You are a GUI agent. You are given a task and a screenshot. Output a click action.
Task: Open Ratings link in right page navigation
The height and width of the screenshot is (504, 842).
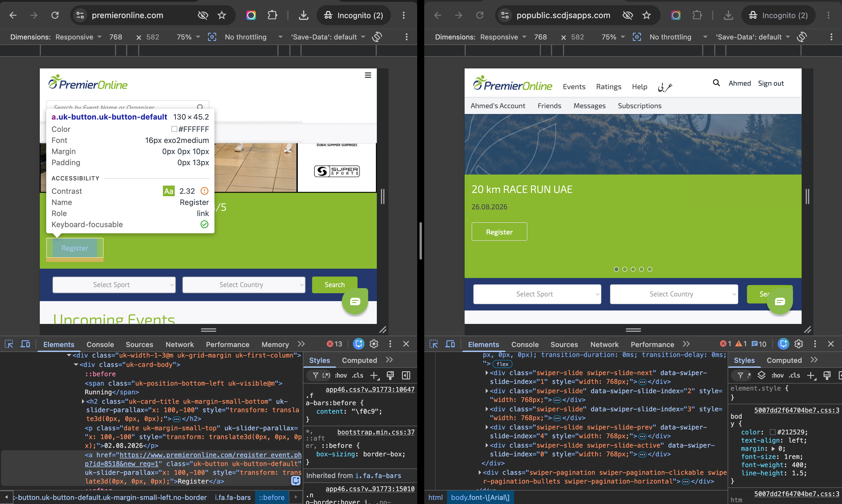(609, 87)
